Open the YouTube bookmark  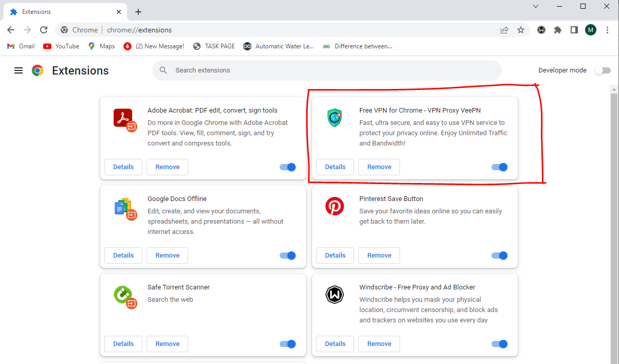coord(61,46)
